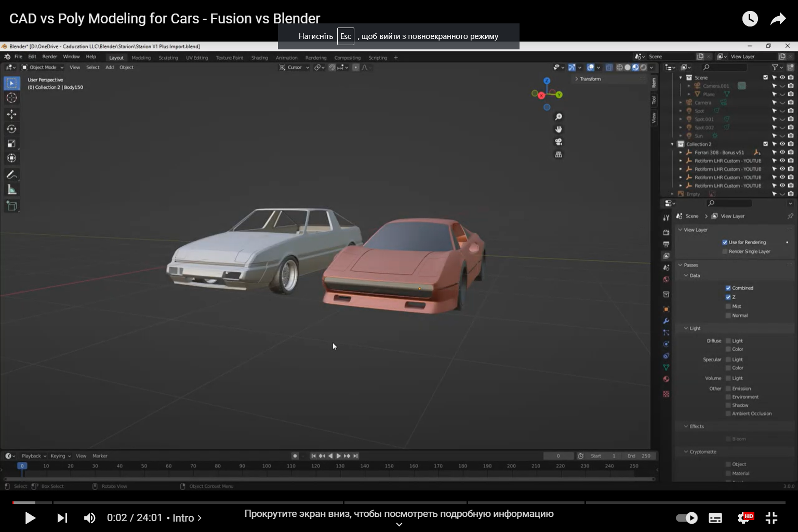Click the Watch Later clock icon
The image size is (798, 532).
pyautogui.click(x=750, y=19)
